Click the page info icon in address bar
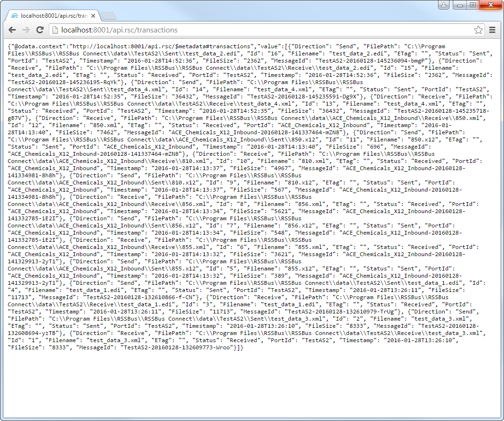The image size is (504, 421). coord(55,30)
